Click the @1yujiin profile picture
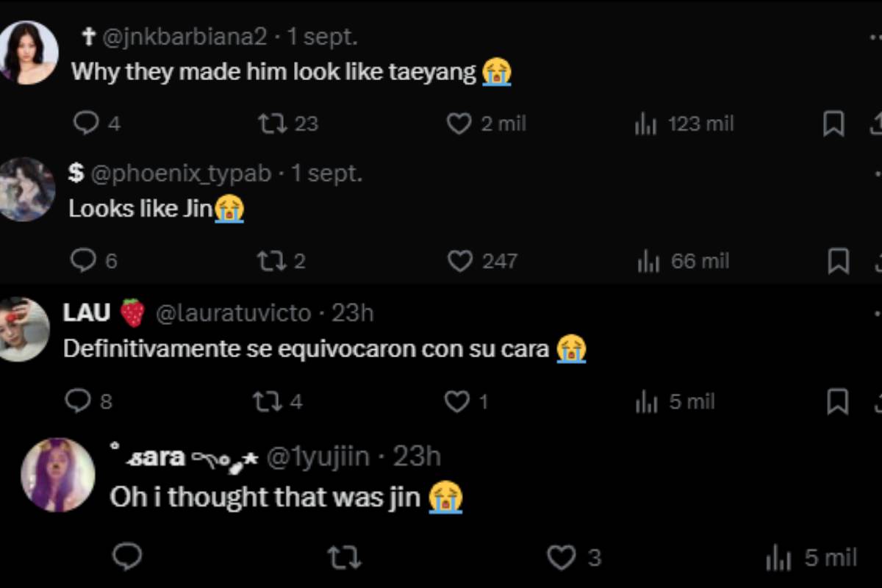The height and width of the screenshot is (588, 882). [57, 474]
